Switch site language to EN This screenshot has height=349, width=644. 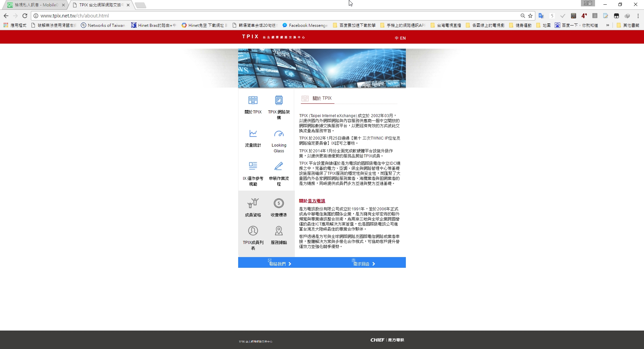[x=403, y=38]
